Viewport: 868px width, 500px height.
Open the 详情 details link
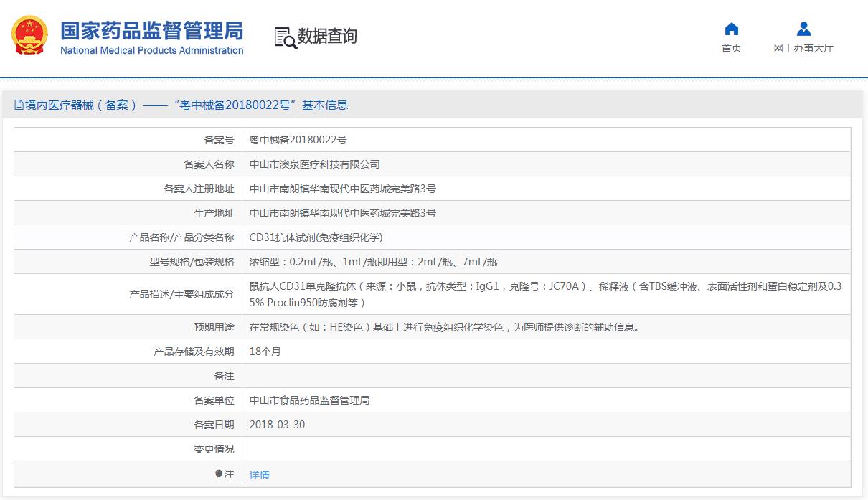point(260,475)
